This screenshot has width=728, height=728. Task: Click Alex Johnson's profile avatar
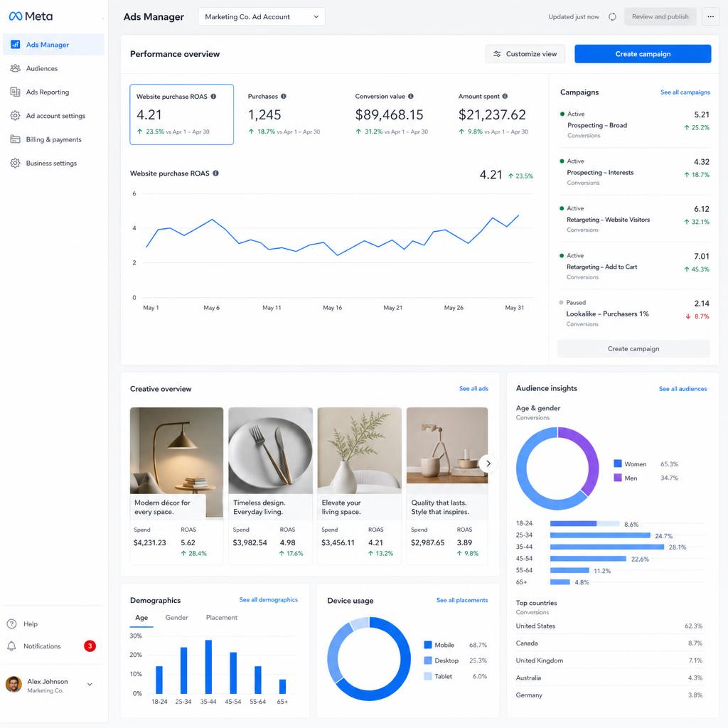pyautogui.click(x=14, y=685)
